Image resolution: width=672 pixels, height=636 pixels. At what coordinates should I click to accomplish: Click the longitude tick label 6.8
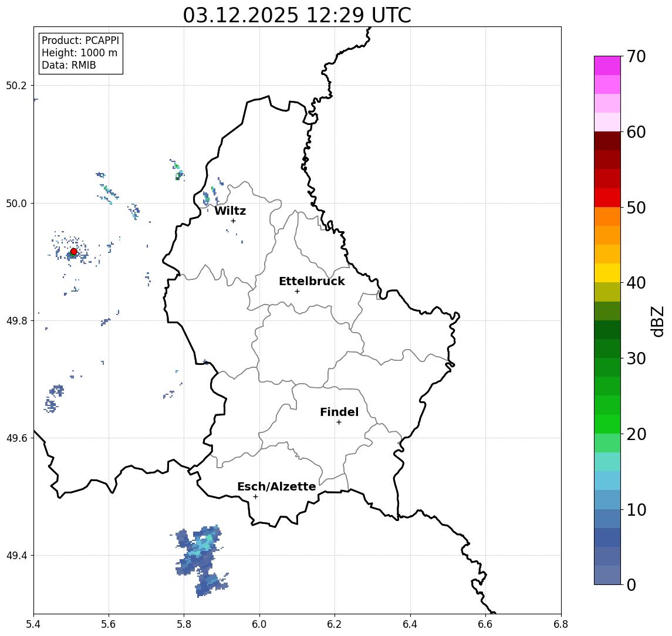click(560, 624)
